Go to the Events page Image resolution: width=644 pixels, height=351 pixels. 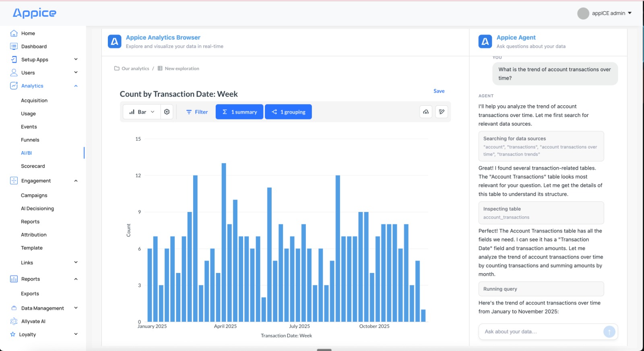(x=29, y=127)
